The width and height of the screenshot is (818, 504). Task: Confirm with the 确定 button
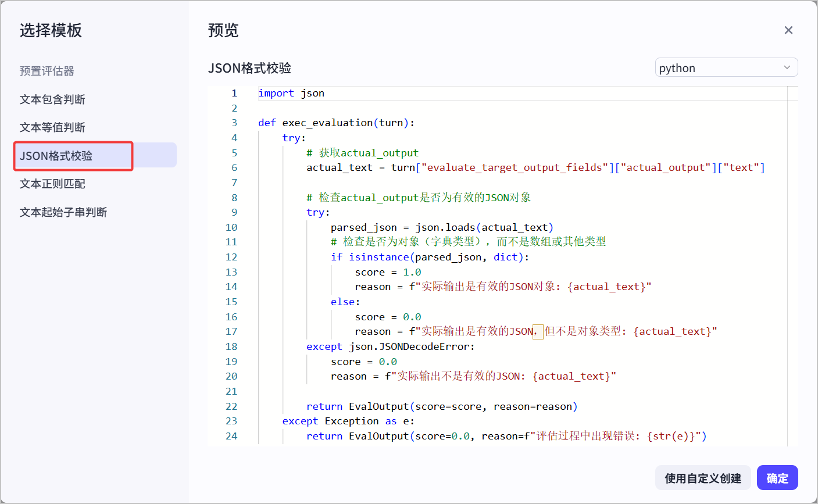(777, 478)
